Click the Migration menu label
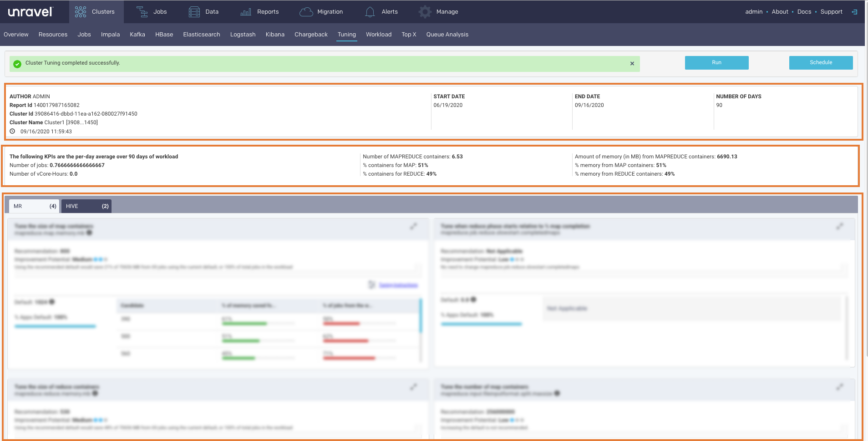 (330, 12)
